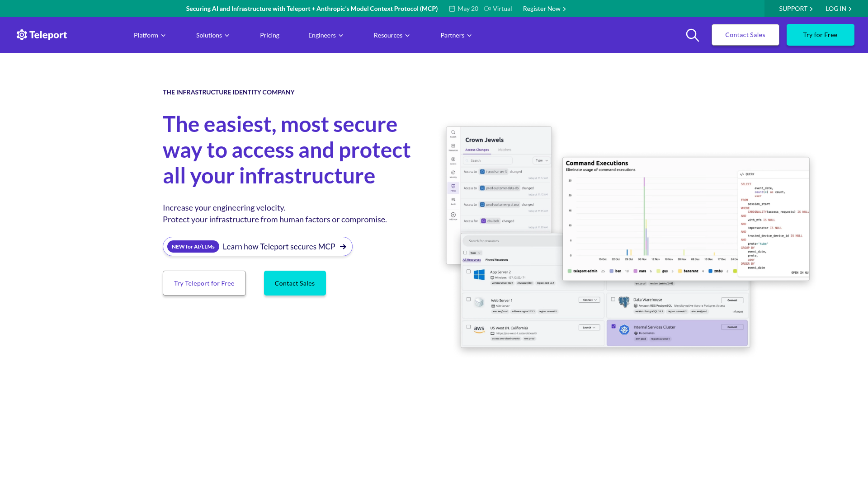The height and width of the screenshot is (488, 868).
Task: Open Pricing page from navigation
Action: pyautogui.click(x=270, y=35)
